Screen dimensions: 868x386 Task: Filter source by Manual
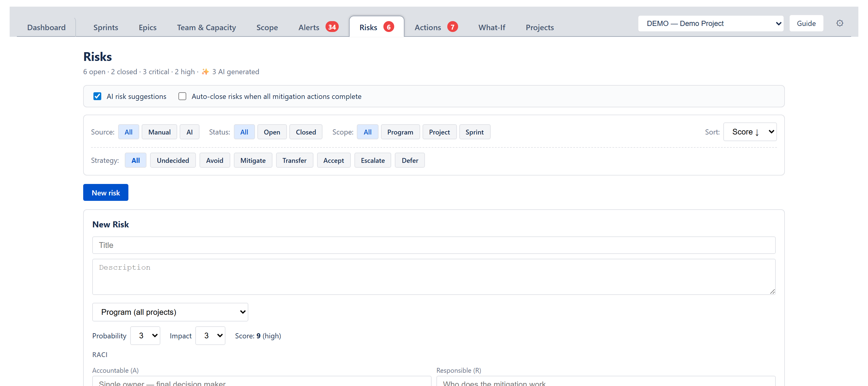[159, 132]
